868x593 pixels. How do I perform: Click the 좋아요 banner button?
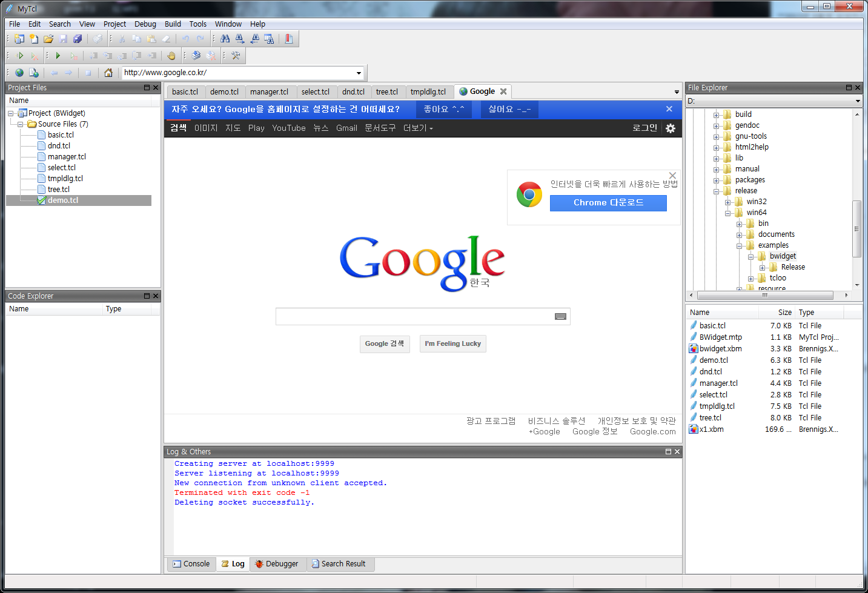444,109
